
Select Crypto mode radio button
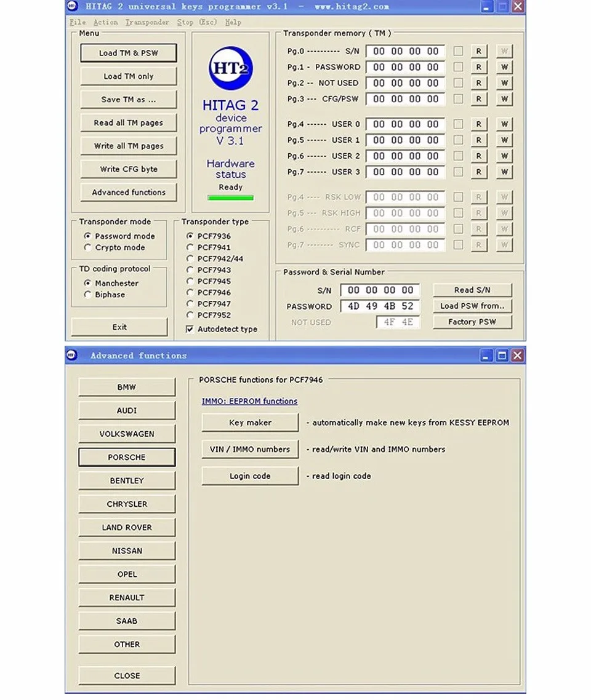87,247
